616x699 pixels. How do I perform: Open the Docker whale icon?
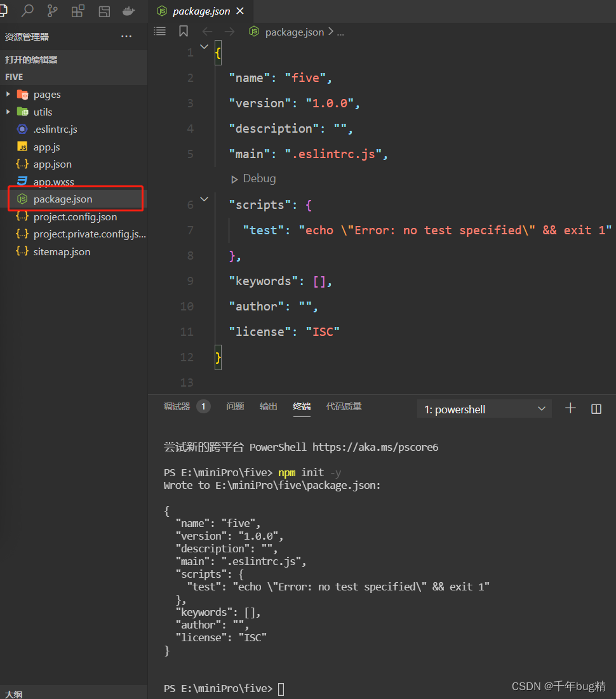(129, 11)
